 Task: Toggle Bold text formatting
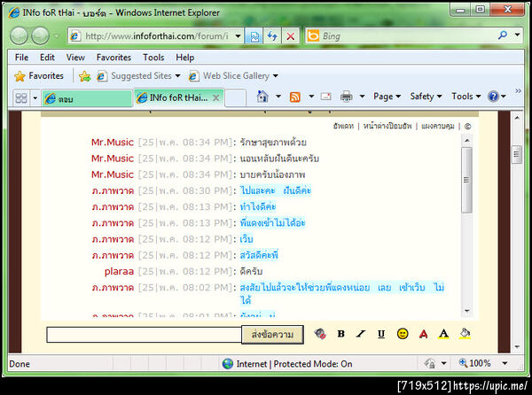tap(341, 334)
